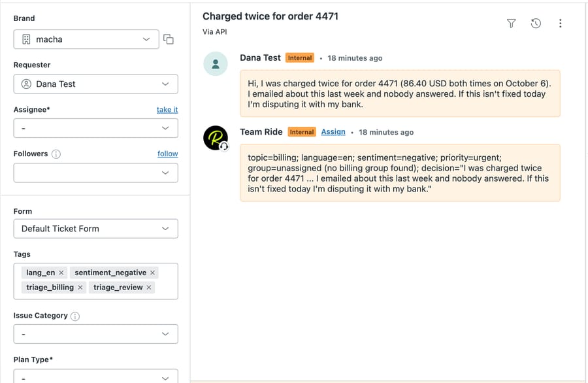Click the Team Ride avatar logo
Screen dimensions: 588x383
coord(215,138)
